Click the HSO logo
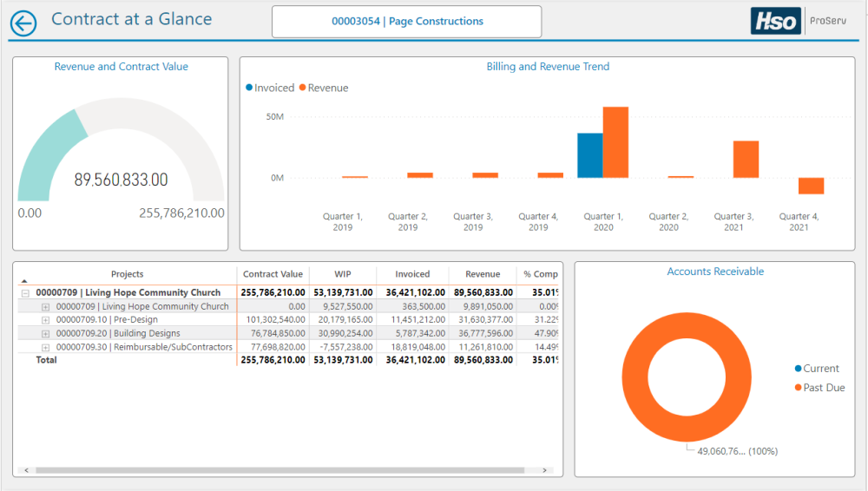868x491 pixels. tap(775, 21)
